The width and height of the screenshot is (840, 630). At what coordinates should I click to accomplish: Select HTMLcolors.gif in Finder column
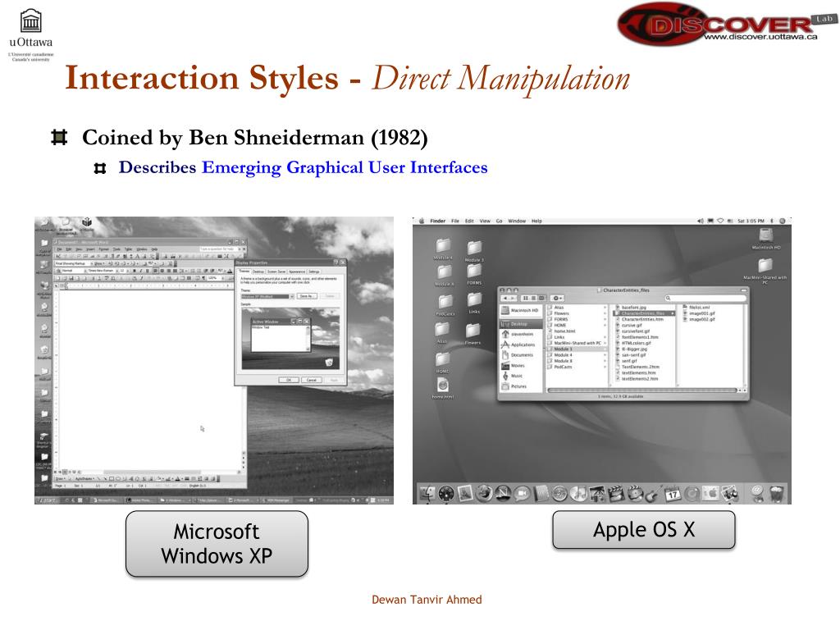pyautogui.click(x=633, y=343)
